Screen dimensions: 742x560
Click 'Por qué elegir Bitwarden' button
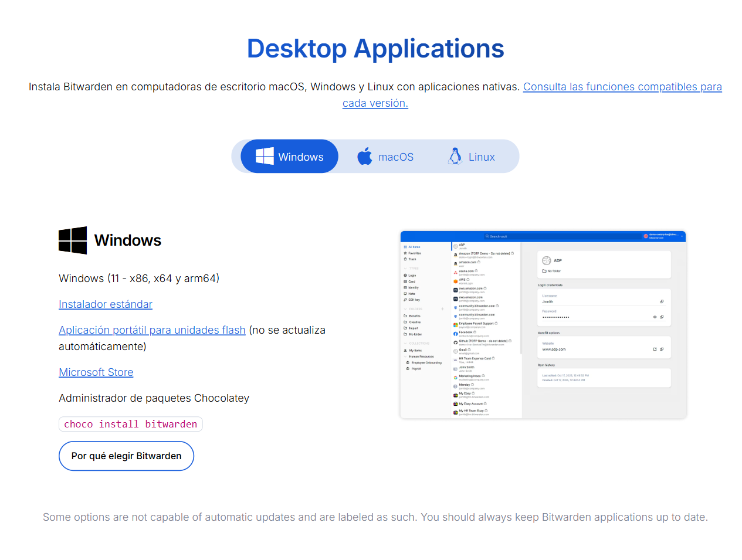pos(126,456)
